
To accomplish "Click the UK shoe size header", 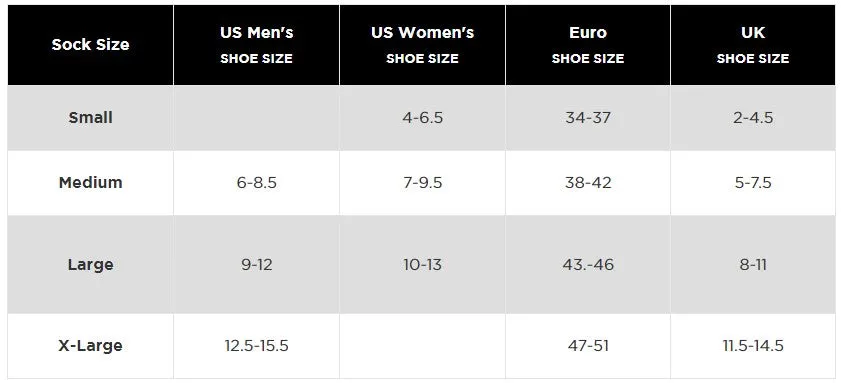I will 753,45.
